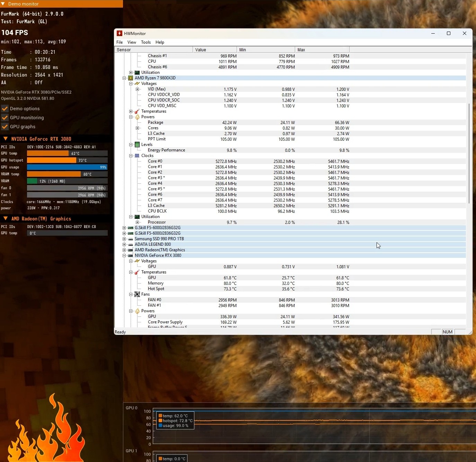
Task: Click the Utilization icon under AMD Ryzen
Action: pos(137,217)
